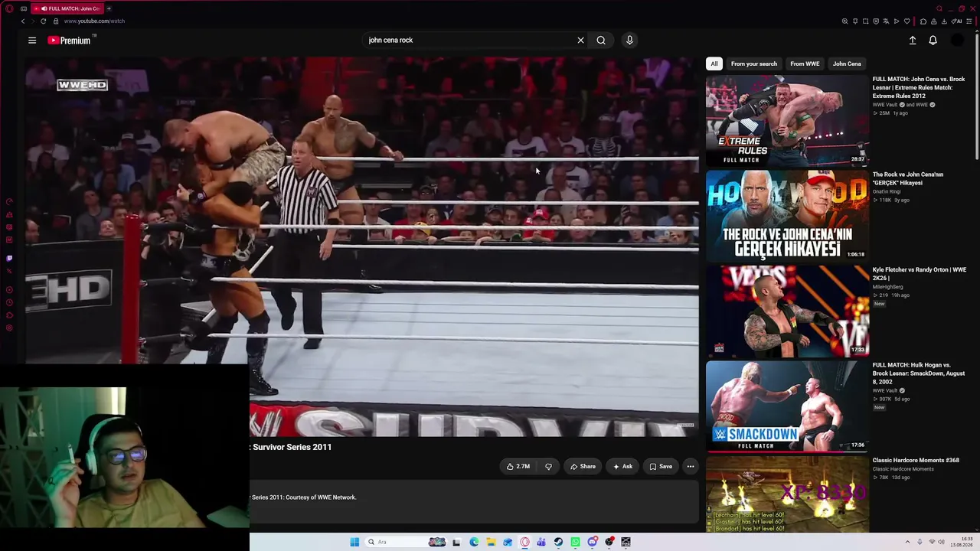Open Opera AI assistant icon
This screenshot has height=551, width=980.
click(957, 21)
